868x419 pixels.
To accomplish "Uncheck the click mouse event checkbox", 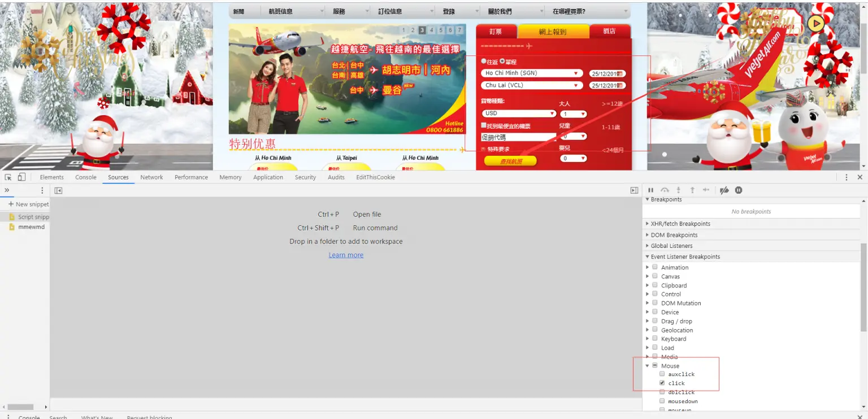I will 662,383.
